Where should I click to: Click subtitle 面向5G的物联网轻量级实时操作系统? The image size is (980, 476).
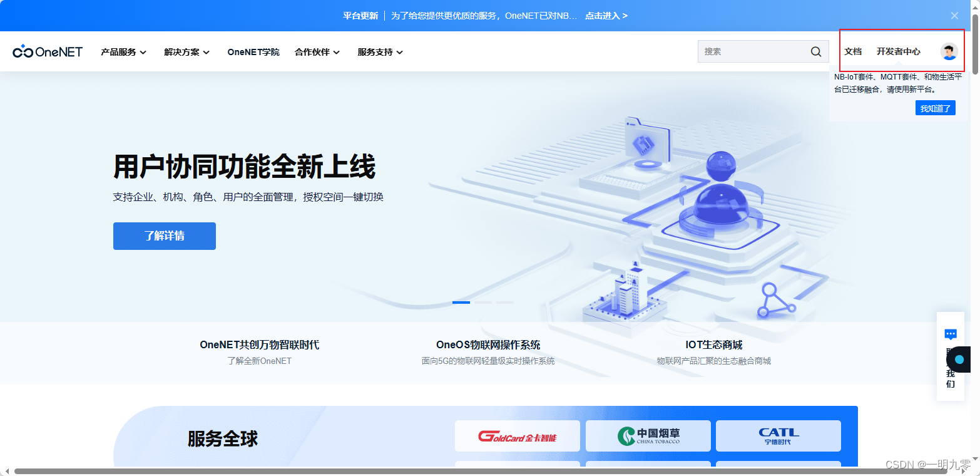click(x=488, y=361)
